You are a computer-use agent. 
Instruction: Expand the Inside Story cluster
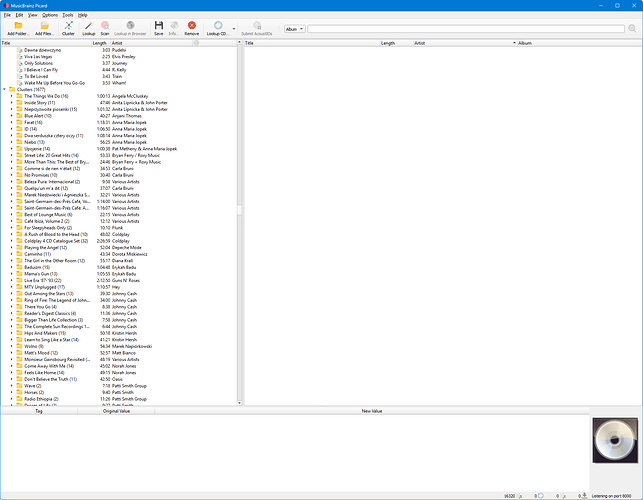coord(12,102)
